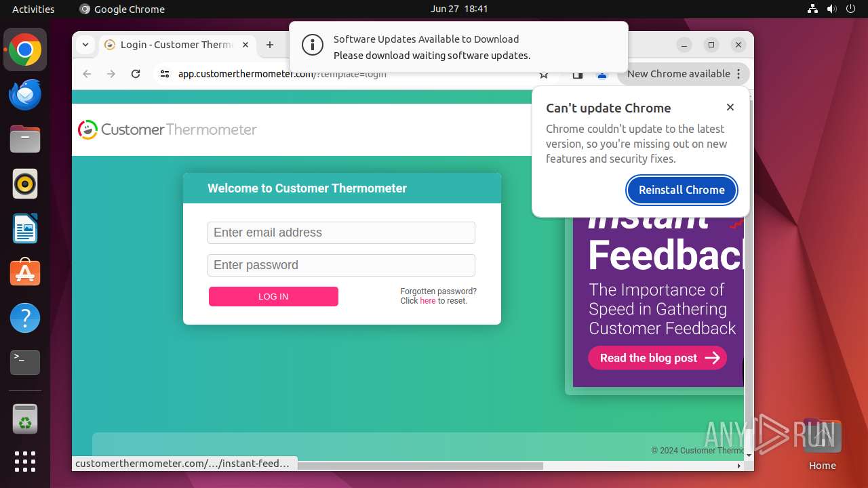The width and height of the screenshot is (868, 488).
Task: Open the Help icon in dock
Action: [x=25, y=318]
